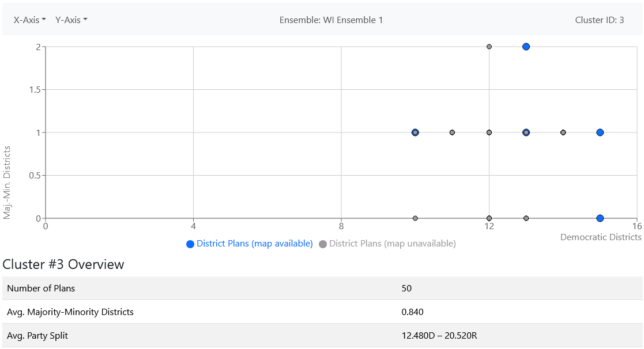Select blue plan point at 10 Democratic, 1 Maj-Min

pyautogui.click(x=415, y=132)
